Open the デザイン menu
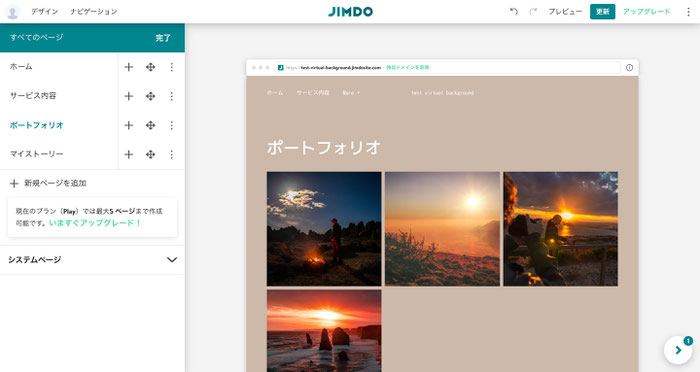The height and width of the screenshot is (372, 700). click(x=44, y=12)
